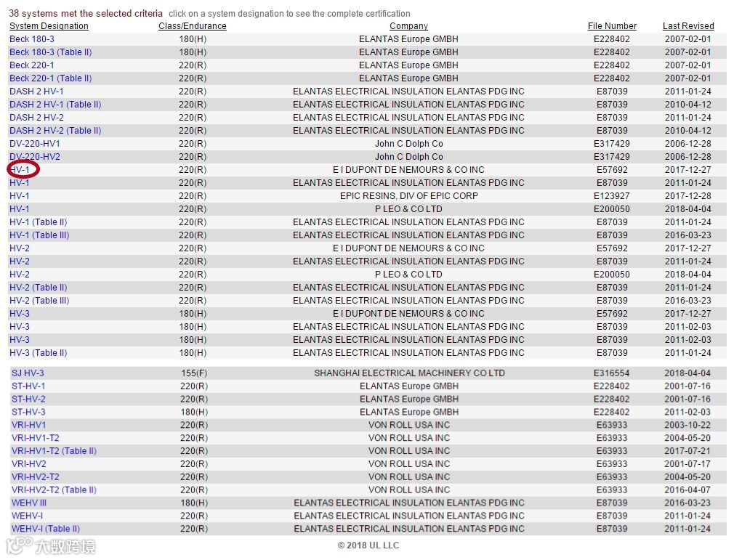
Task: Select the class value '155(F)'
Action: pos(194,373)
